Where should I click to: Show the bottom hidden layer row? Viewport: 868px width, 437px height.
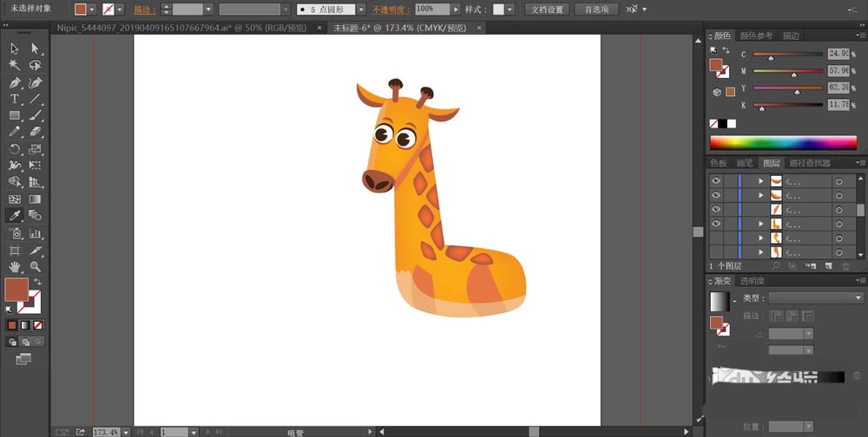pos(716,252)
